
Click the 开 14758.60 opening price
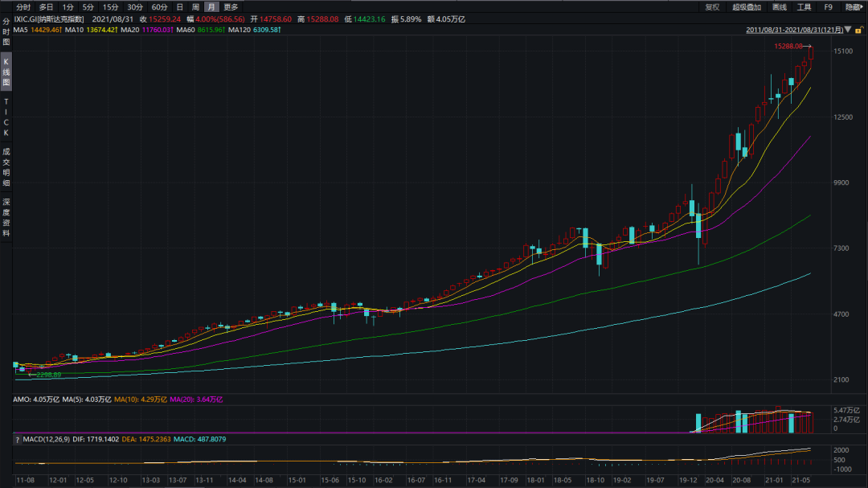click(x=271, y=19)
